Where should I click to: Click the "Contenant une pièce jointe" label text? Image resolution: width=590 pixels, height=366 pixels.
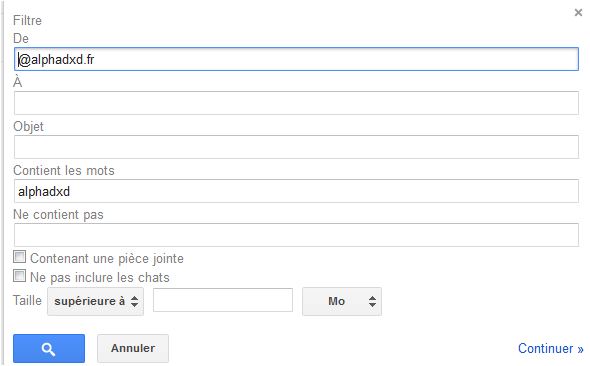click(x=107, y=259)
